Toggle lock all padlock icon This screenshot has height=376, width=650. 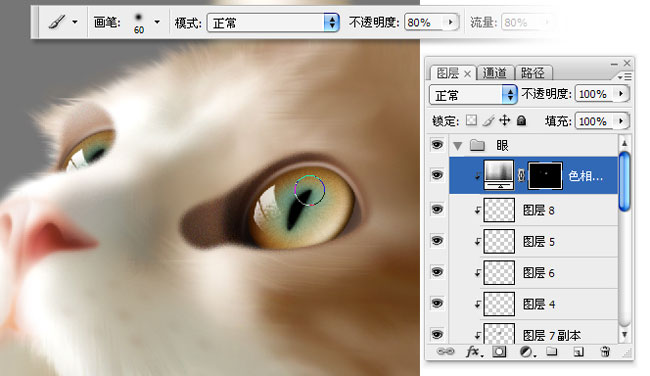[x=521, y=121]
